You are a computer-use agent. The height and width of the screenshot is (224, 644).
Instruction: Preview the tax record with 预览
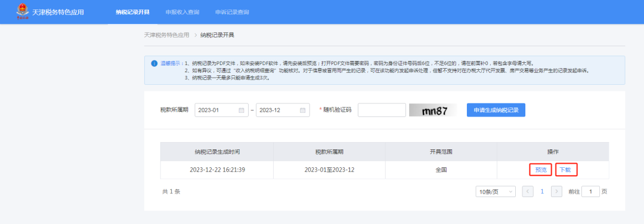[x=540, y=170]
